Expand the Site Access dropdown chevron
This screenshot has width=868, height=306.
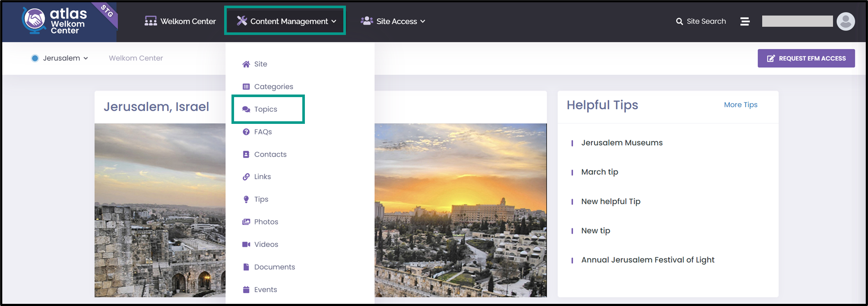point(423,21)
